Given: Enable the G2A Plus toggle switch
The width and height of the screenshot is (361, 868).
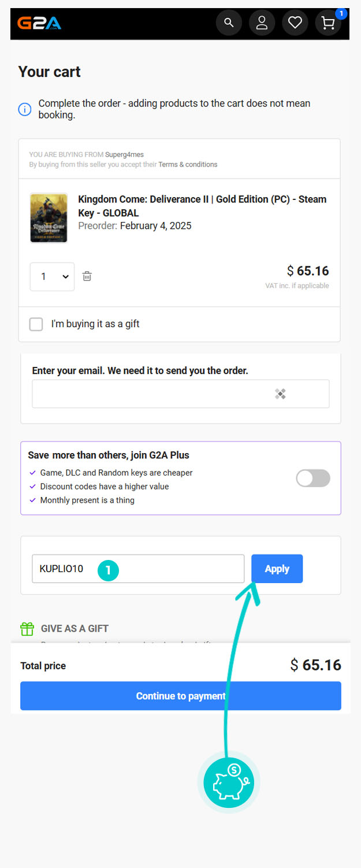Looking at the screenshot, I should (x=313, y=478).
